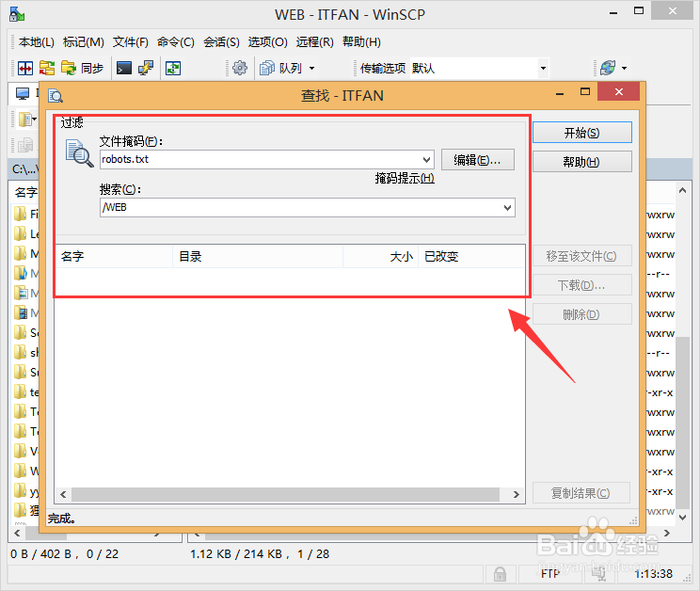This screenshot has height=591, width=700.
Task: Click the new session globe icon
Action: pyautogui.click(x=608, y=69)
